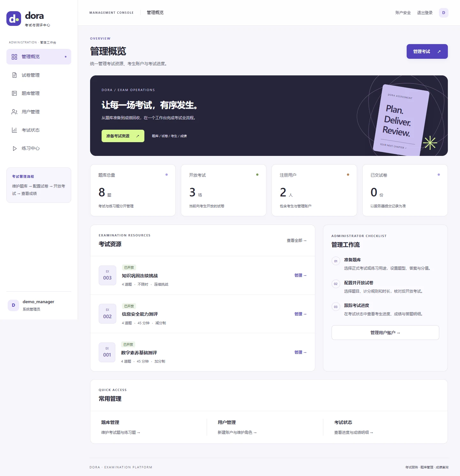Open 维护考试题与练习题 quick link
This screenshot has height=476, width=460.
tap(121, 433)
